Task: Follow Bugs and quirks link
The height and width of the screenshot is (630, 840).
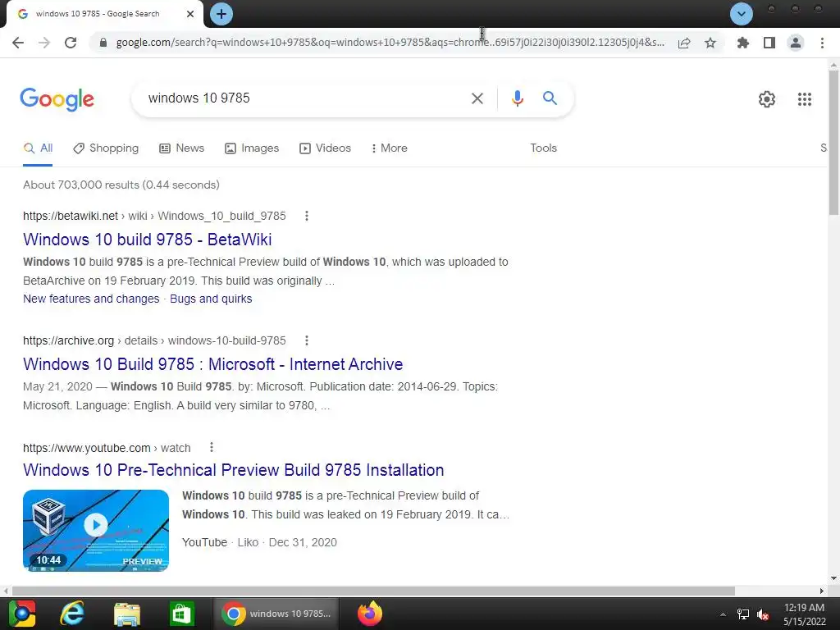Action: (211, 299)
